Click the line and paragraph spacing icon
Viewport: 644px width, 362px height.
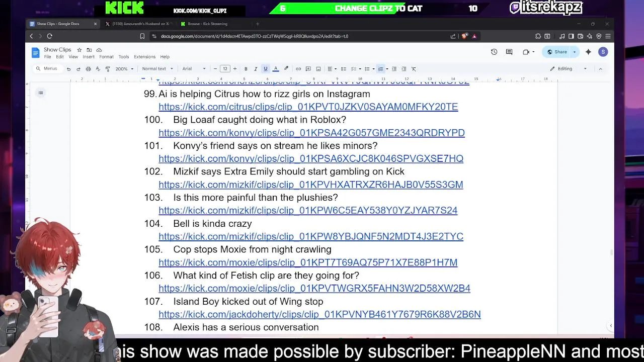[344, 69]
